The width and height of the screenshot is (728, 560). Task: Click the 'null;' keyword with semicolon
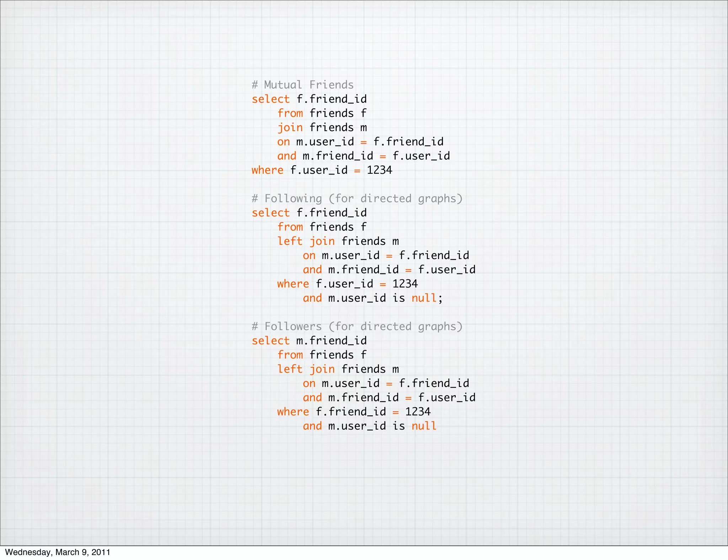(x=427, y=298)
